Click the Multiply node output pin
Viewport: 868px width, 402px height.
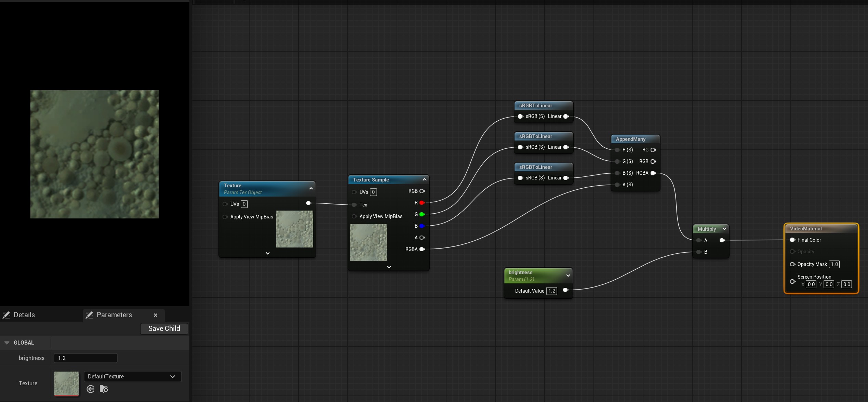[x=722, y=240]
